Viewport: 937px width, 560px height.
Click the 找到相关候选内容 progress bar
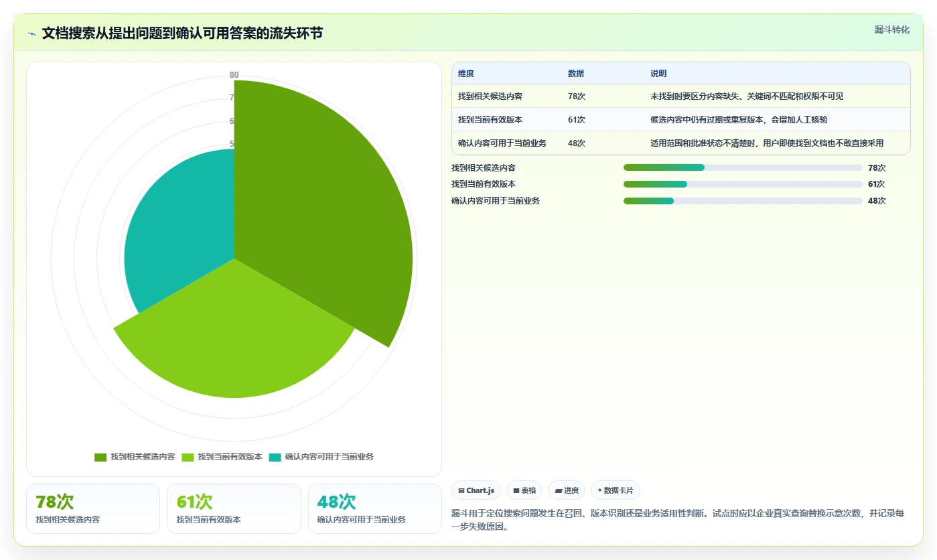click(743, 167)
